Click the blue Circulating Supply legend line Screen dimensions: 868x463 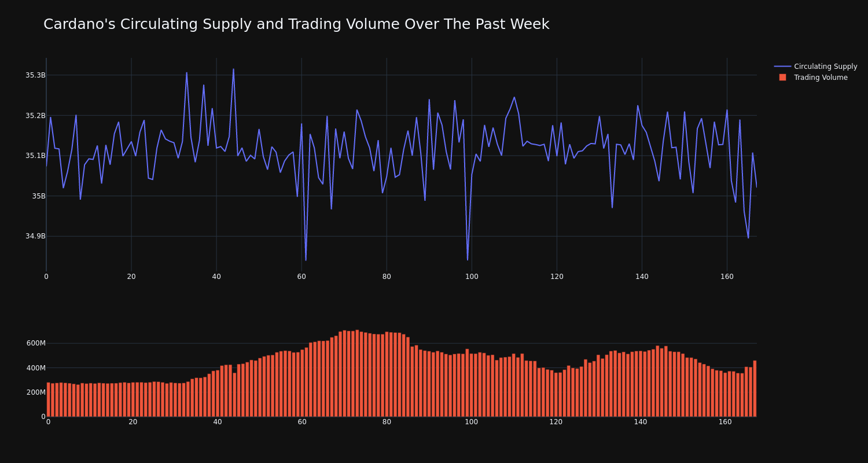(x=782, y=67)
